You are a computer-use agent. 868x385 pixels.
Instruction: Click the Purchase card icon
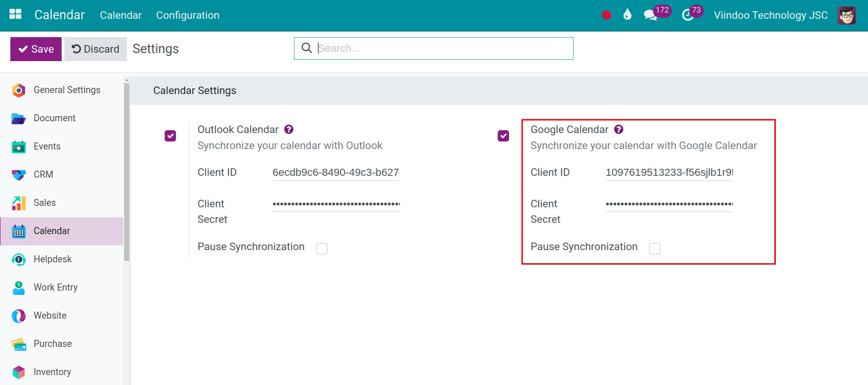click(x=18, y=344)
